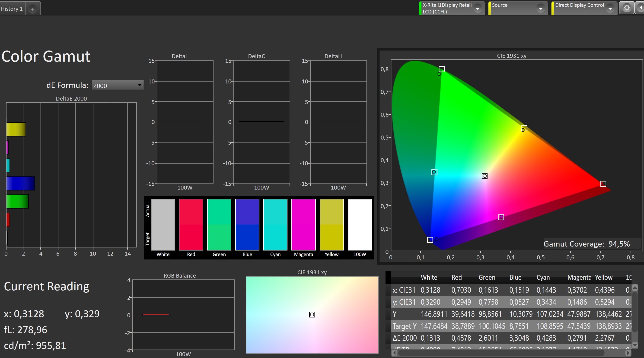The width and height of the screenshot is (644, 358).
Task: Click the Yellow color swatch
Action: click(331, 224)
